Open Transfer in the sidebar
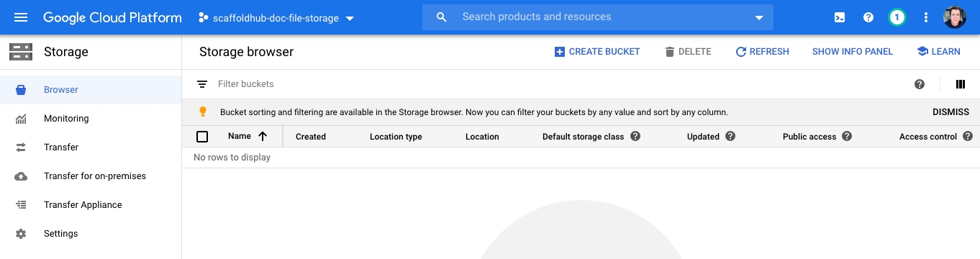 pyautogui.click(x=91, y=147)
